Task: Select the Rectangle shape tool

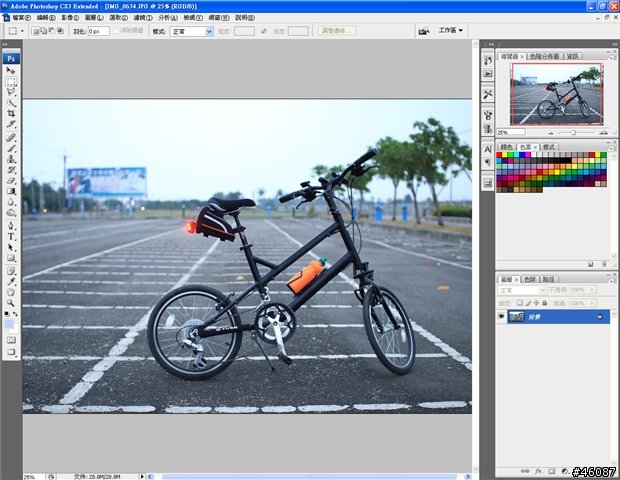Action: click(x=11, y=258)
